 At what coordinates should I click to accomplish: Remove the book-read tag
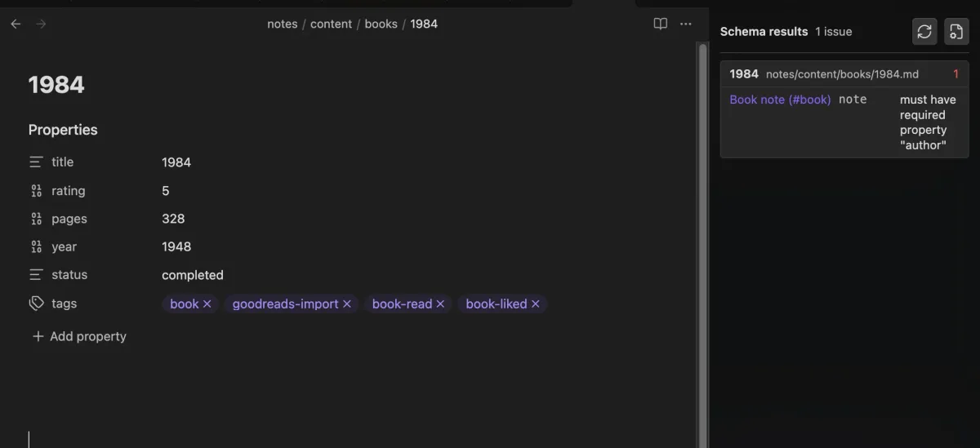point(440,304)
